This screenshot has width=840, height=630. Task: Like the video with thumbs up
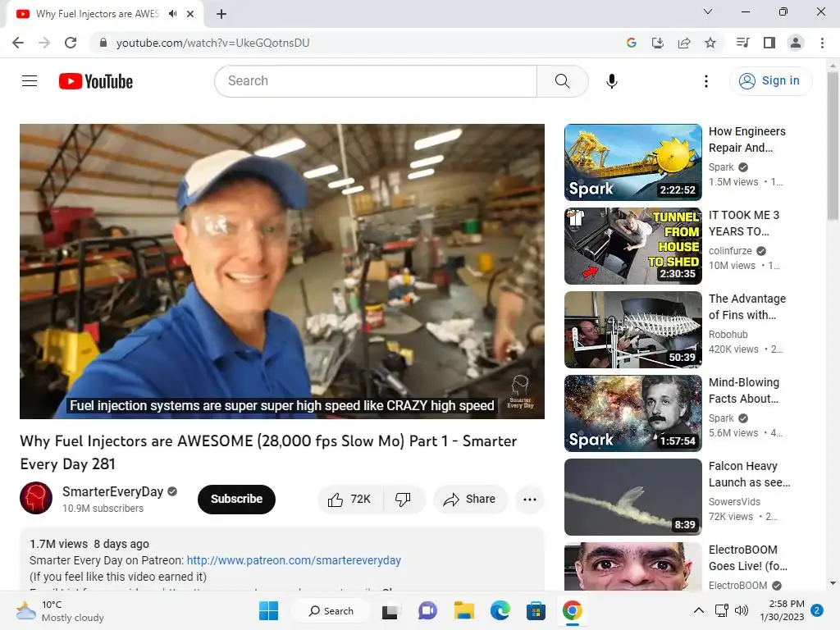pos(350,500)
